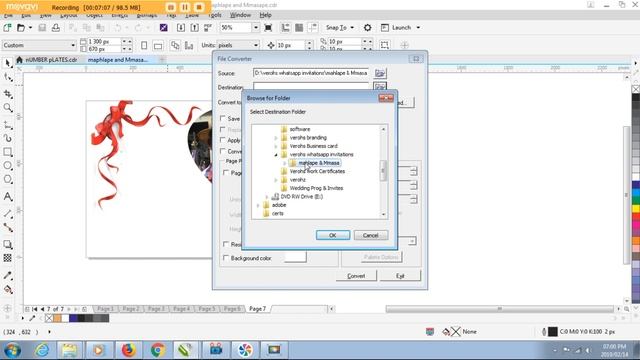The height and width of the screenshot is (360, 640).
Task: Select the Pick tool in toolbox
Action: click(8, 63)
